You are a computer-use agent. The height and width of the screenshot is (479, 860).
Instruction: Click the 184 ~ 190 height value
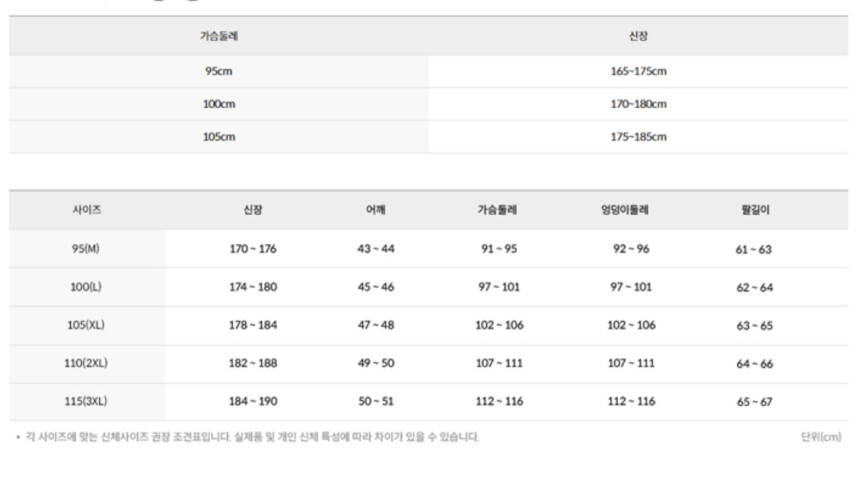coord(252,401)
